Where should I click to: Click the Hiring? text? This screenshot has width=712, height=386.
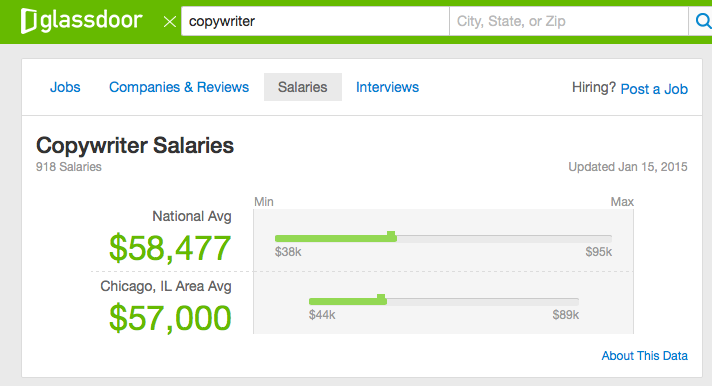(593, 87)
